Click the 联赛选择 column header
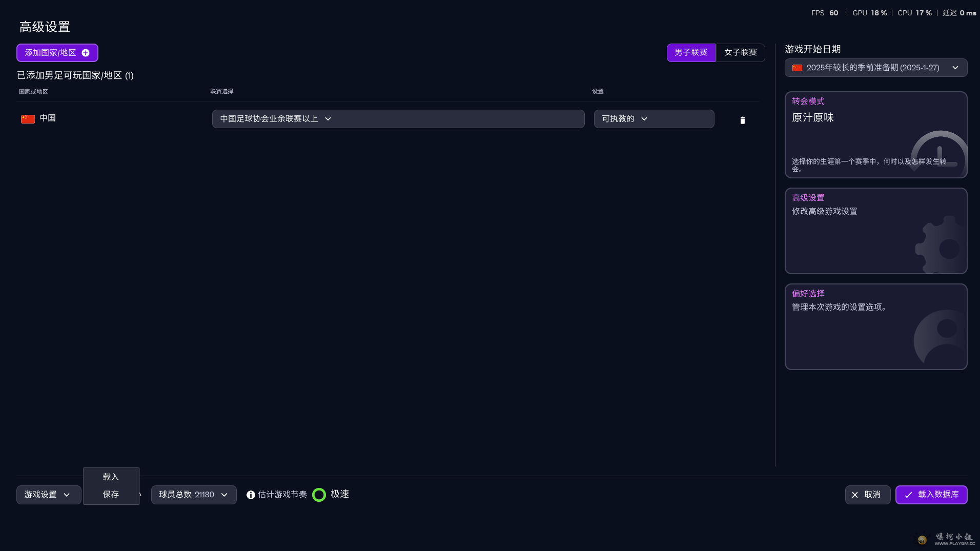Screen dimensions: 980x551 [221, 91]
